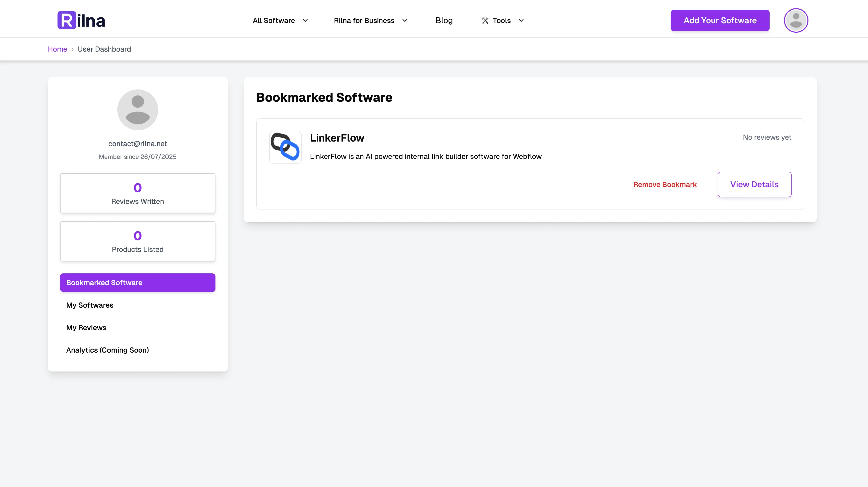Viewport: 868px width, 487px height.
Task: Select Analytics (Coming Soon) item
Action: [108, 350]
